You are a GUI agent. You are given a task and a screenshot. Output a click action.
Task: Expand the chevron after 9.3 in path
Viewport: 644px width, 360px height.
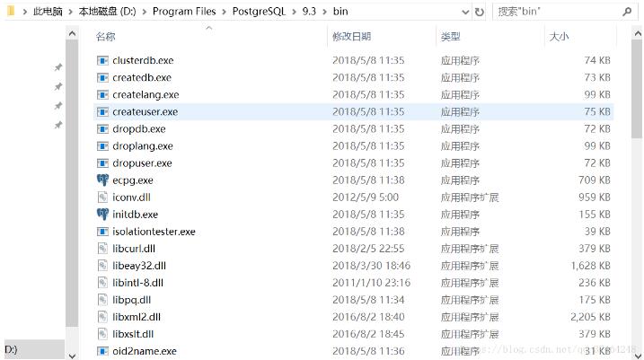click(x=324, y=12)
